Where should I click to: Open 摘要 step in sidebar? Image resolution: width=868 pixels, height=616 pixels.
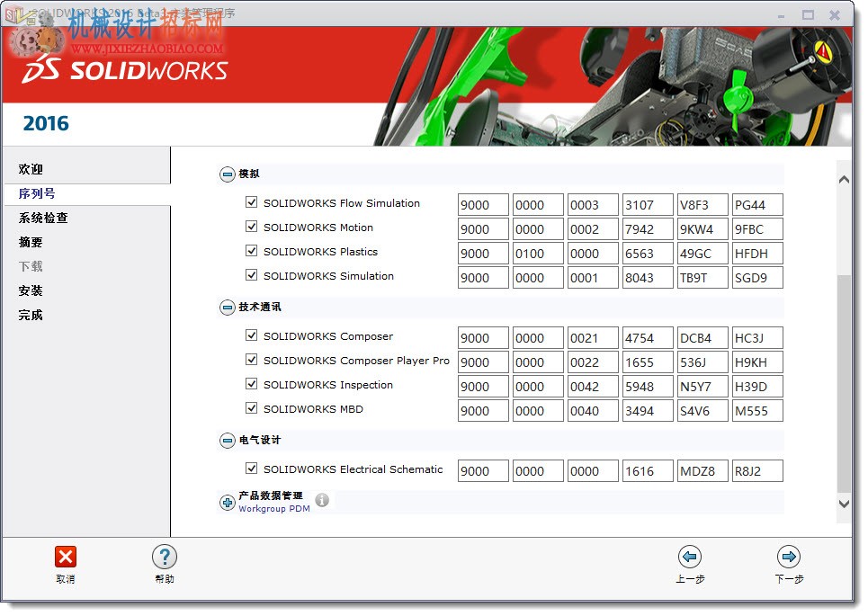point(31,243)
